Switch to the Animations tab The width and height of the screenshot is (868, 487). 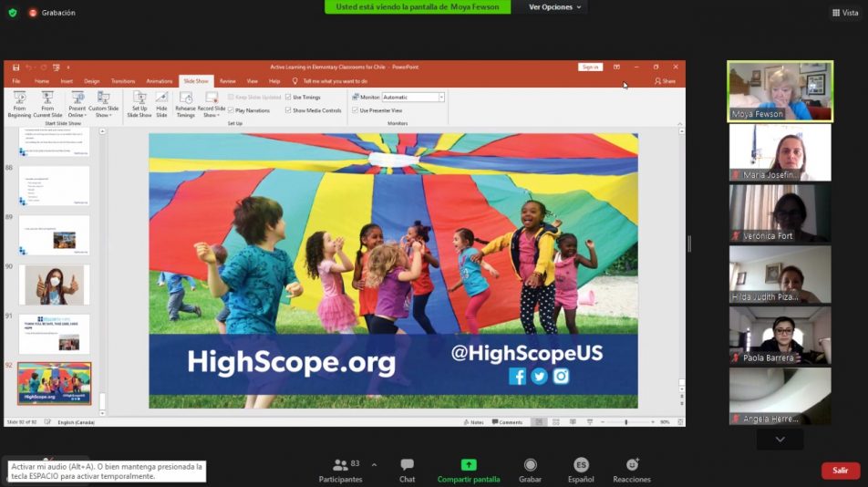160,81
